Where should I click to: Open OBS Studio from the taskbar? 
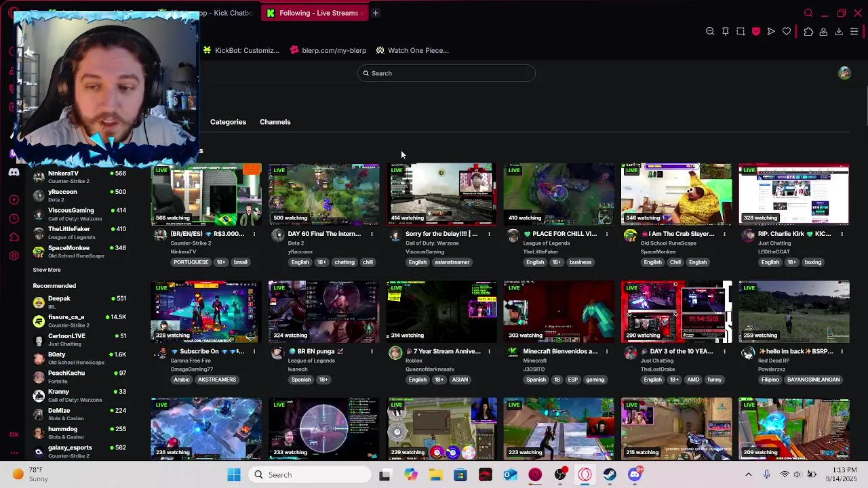[560, 474]
